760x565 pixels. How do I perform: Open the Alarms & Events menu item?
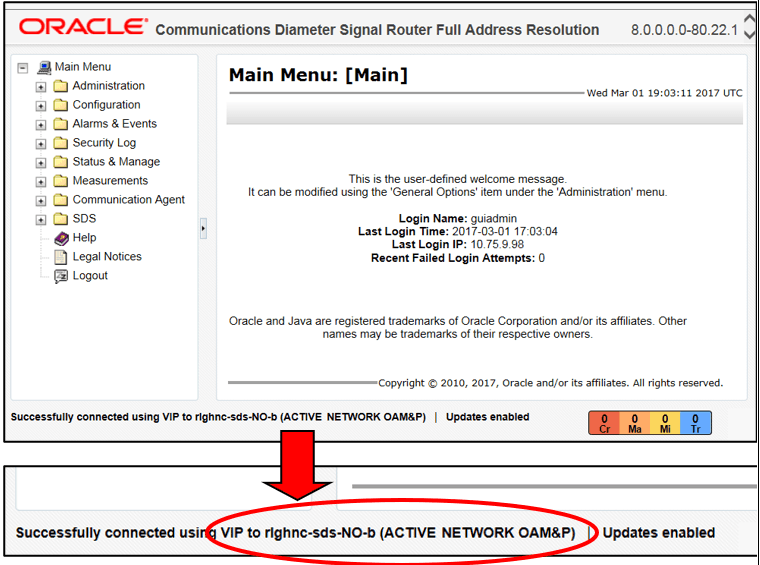pos(114,124)
